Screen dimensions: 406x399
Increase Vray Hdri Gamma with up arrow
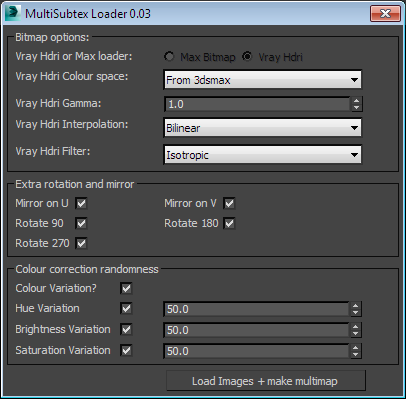356,101
